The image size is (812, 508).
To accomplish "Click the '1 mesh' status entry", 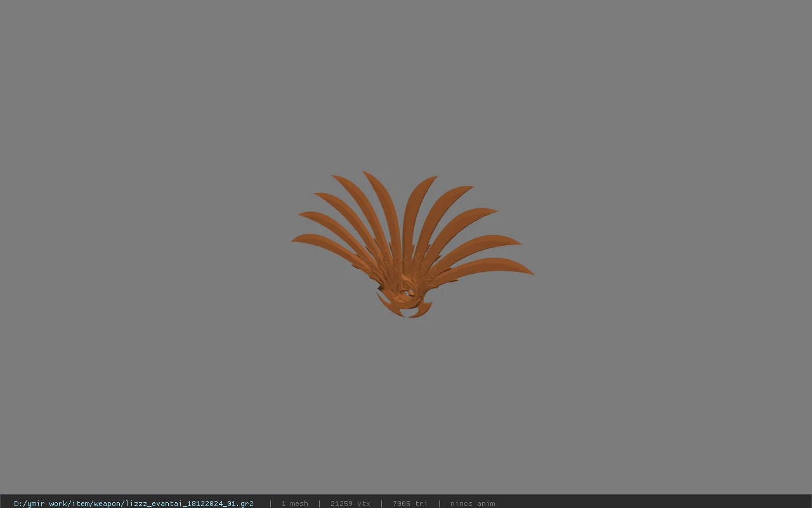I will pos(295,504).
